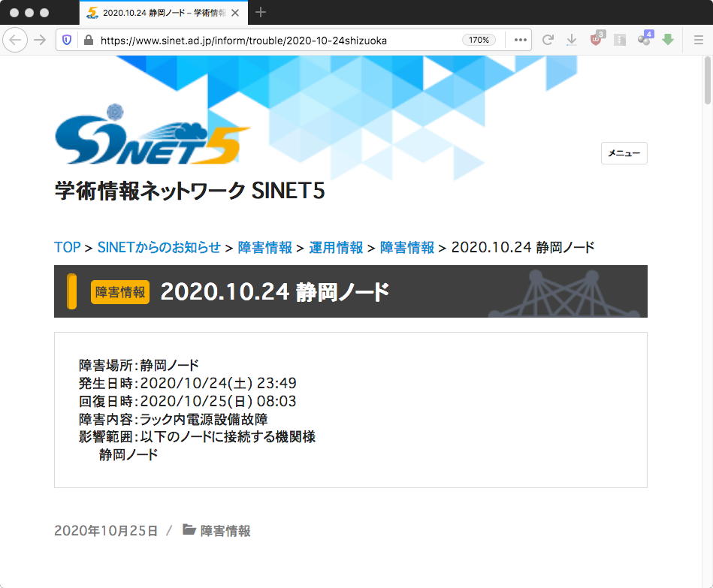Open the メニュー button
The image size is (713, 588).
pyautogui.click(x=624, y=153)
